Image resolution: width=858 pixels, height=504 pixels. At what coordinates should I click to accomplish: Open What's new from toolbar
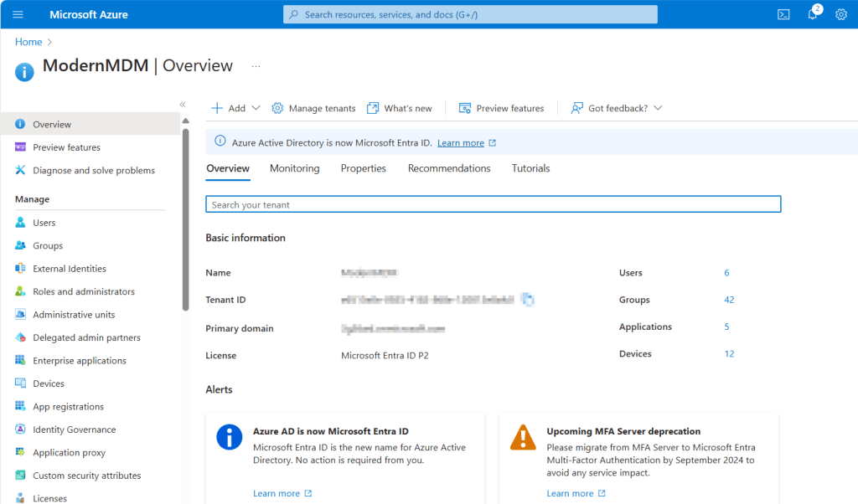(400, 108)
